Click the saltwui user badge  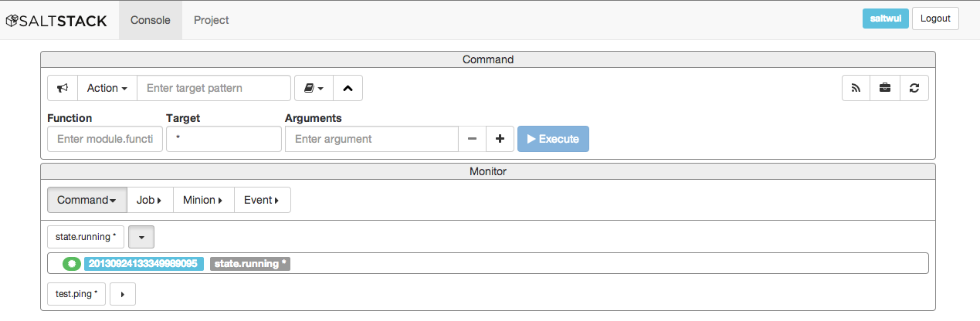(x=885, y=19)
